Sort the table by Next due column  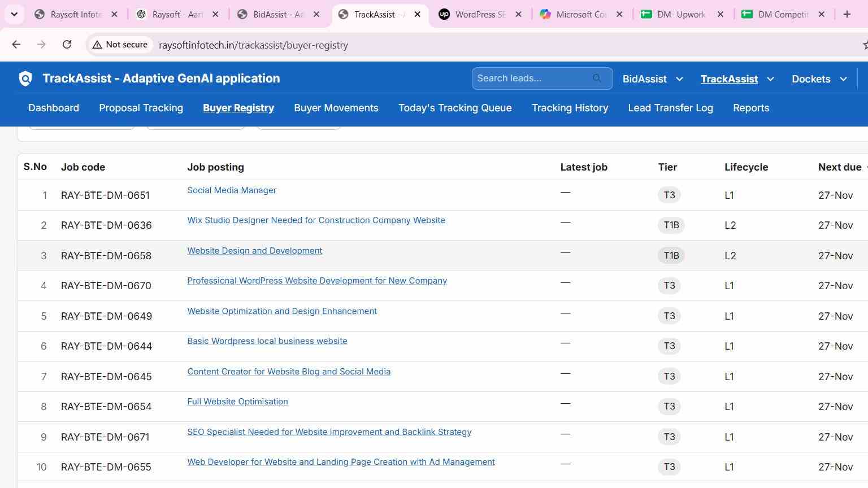840,167
